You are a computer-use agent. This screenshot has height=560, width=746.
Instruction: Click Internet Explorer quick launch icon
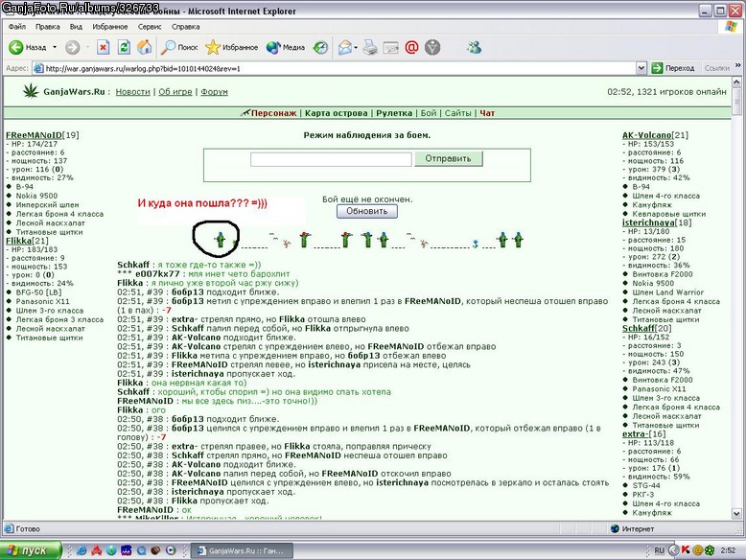(x=82, y=550)
